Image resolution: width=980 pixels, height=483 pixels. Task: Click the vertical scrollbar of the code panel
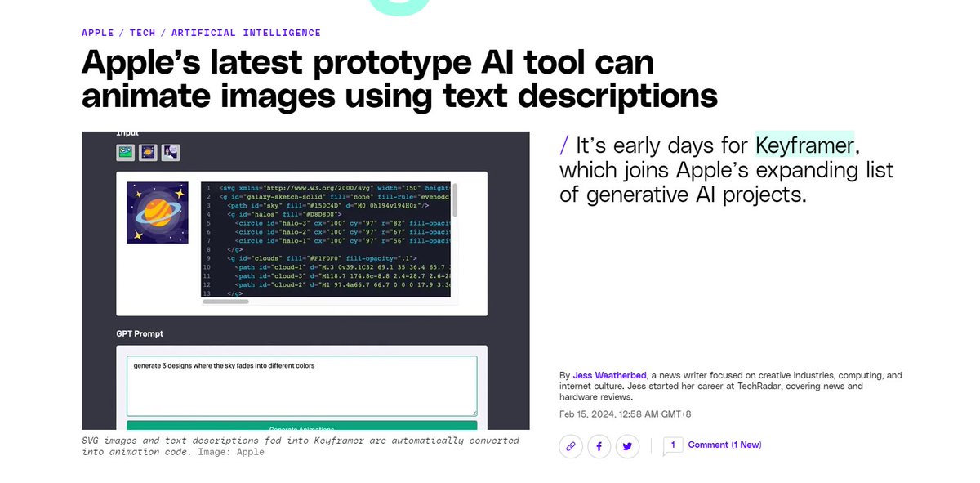tap(455, 200)
